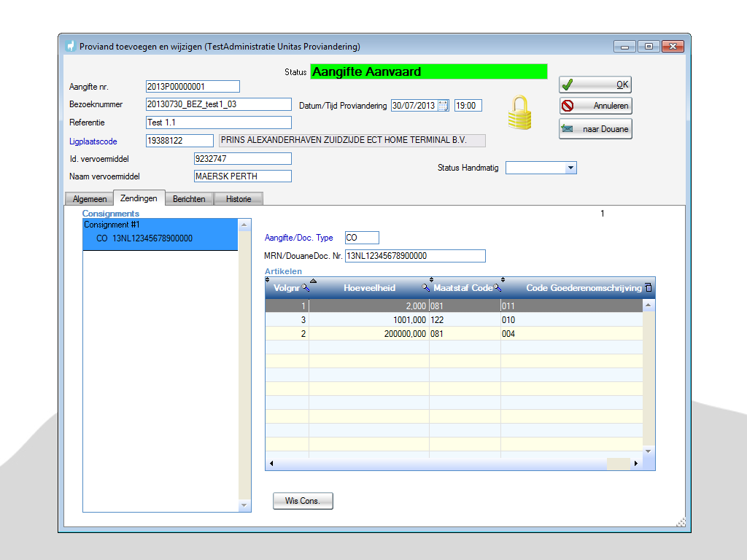The height and width of the screenshot is (560, 747).
Task: Click the up arrow of the Consignments list scrollbar
Action: pyautogui.click(x=244, y=225)
